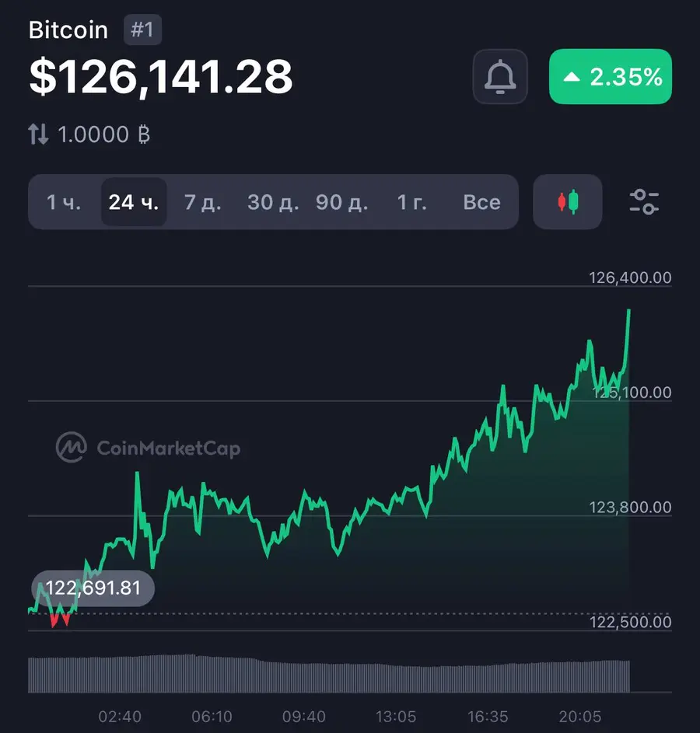This screenshot has height=733, width=700.
Task: Select the 24 ч. timeframe tab
Action: [x=134, y=202]
